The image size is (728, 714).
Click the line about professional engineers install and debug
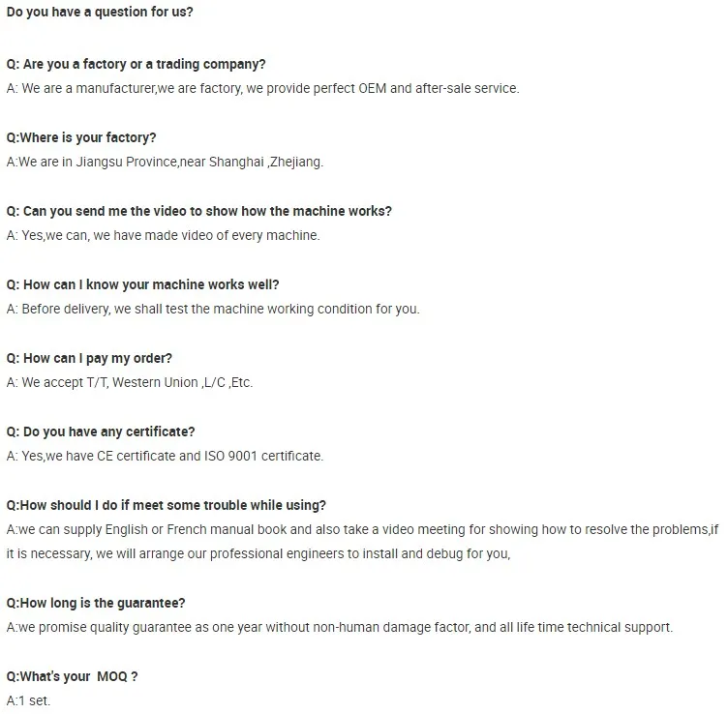(x=258, y=554)
